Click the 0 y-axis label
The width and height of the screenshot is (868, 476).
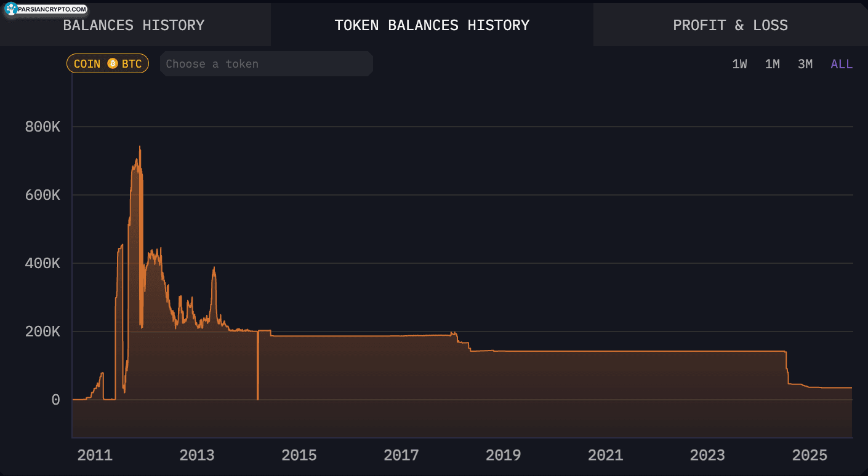coord(56,400)
